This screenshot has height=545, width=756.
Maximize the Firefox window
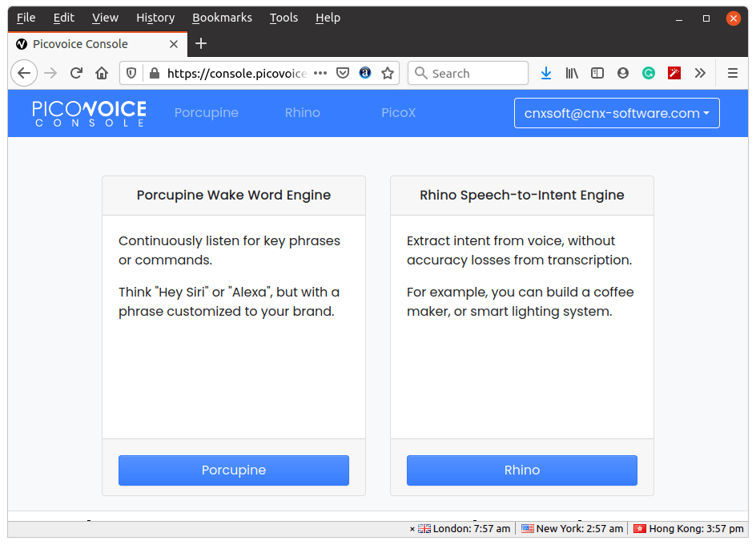[x=706, y=18]
